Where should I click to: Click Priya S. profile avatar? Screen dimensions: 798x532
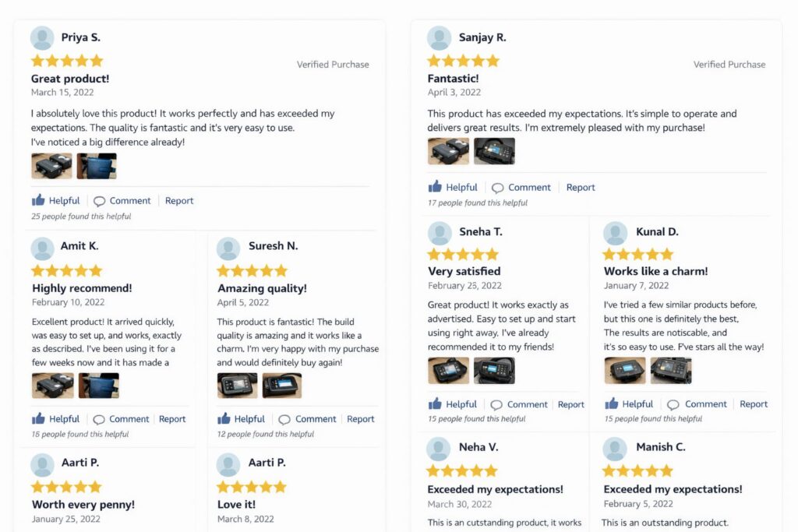[42, 37]
